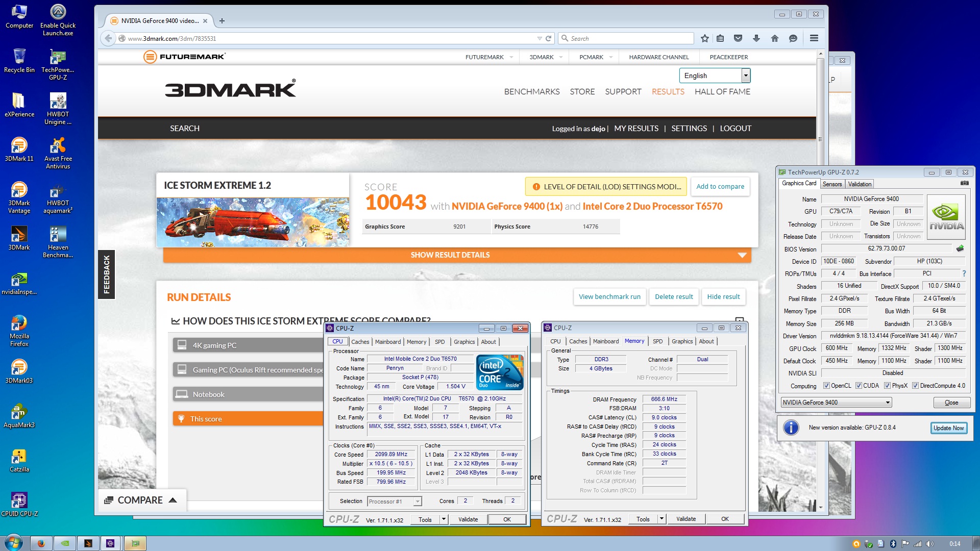
Task: Click volume icon in system tray
Action: (x=930, y=544)
